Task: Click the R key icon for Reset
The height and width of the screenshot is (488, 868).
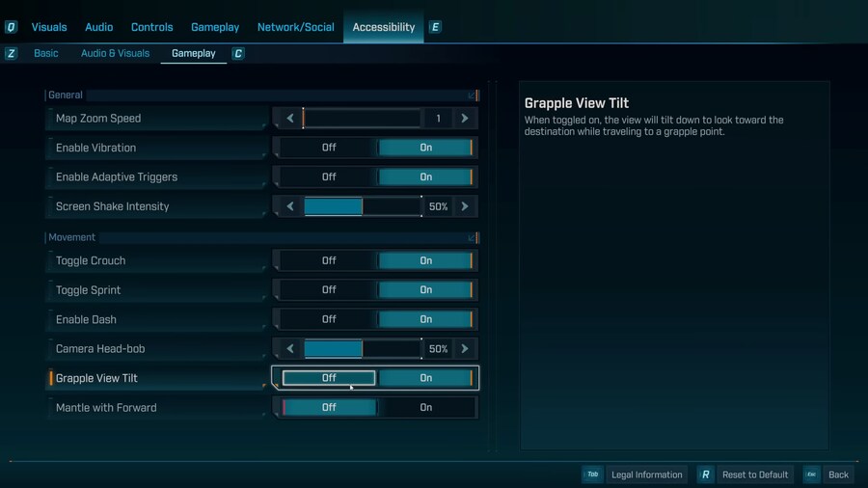Action: point(706,474)
